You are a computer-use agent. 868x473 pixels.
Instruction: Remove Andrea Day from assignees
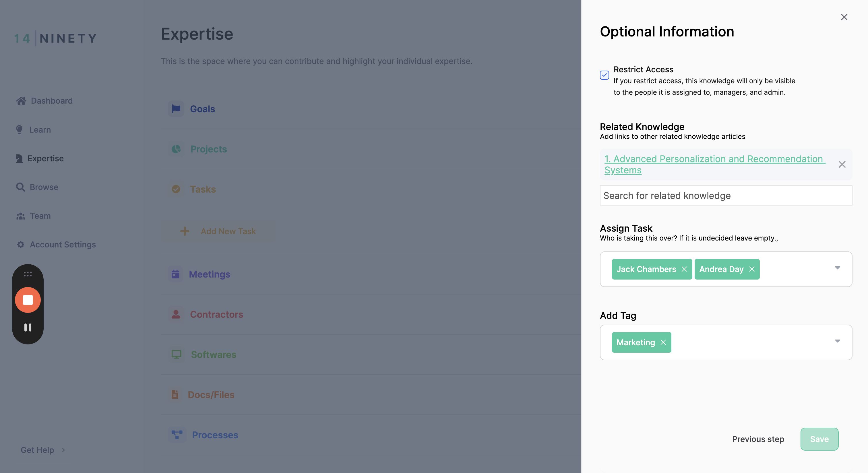(x=752, y=269)
